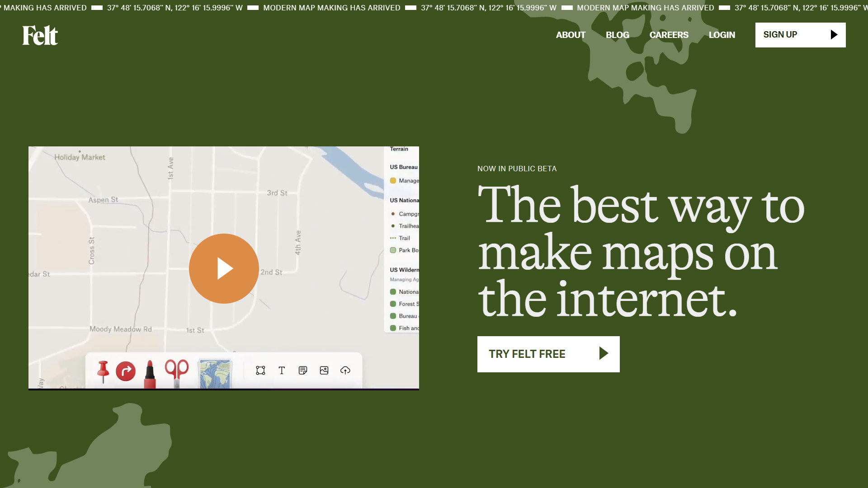
Task: Click the arrow icon in Try Felt Free
Action: [604, 353]
